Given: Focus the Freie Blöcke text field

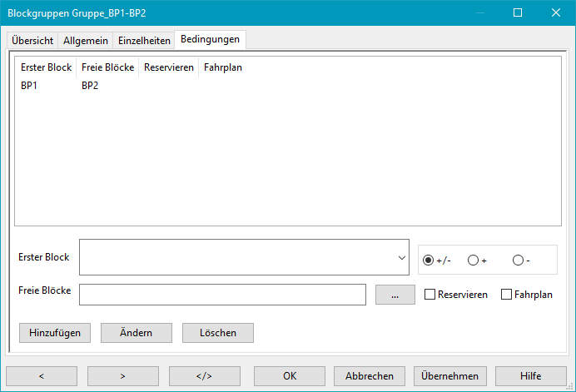Looking at the screenshot, I should click(x=222, y=295).
